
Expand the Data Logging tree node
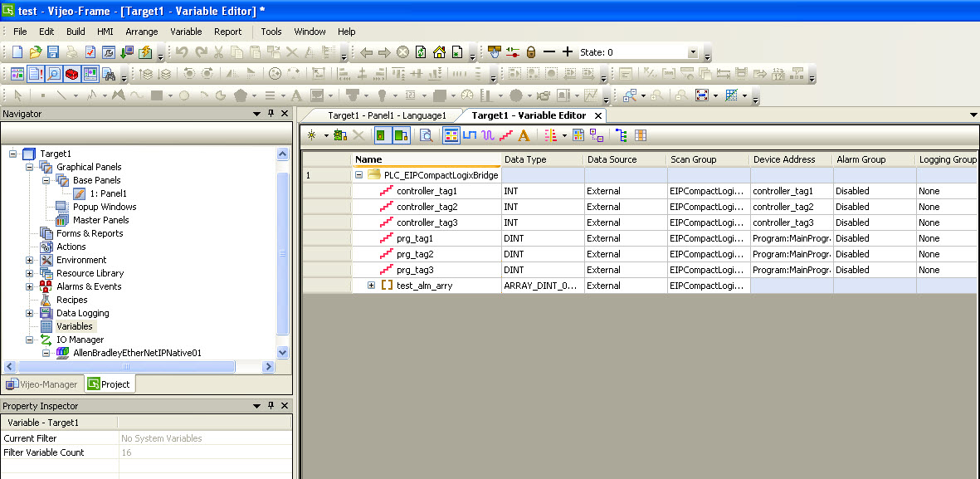click(29, 313)
